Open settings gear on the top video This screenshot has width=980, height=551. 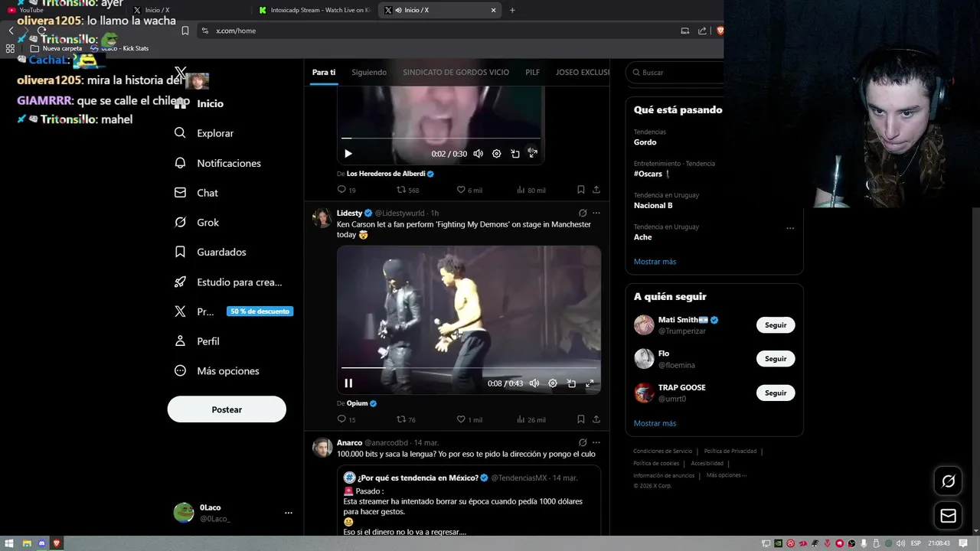(497, 154)
